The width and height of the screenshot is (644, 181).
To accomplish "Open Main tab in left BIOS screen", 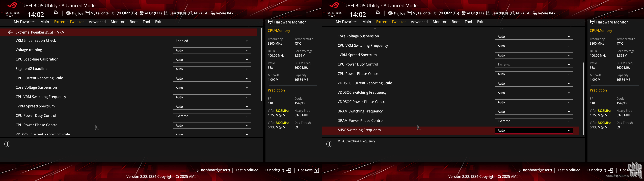I will (x=45, y=22).
